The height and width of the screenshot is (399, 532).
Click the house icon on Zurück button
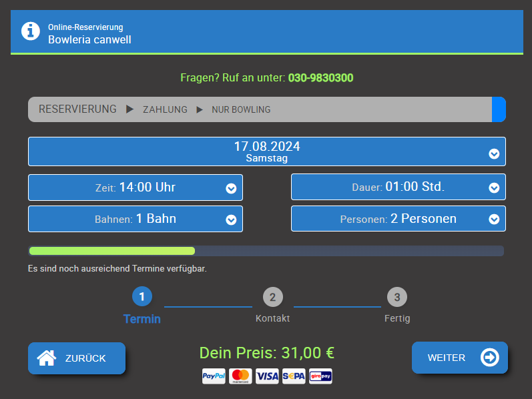pos(47,358)
